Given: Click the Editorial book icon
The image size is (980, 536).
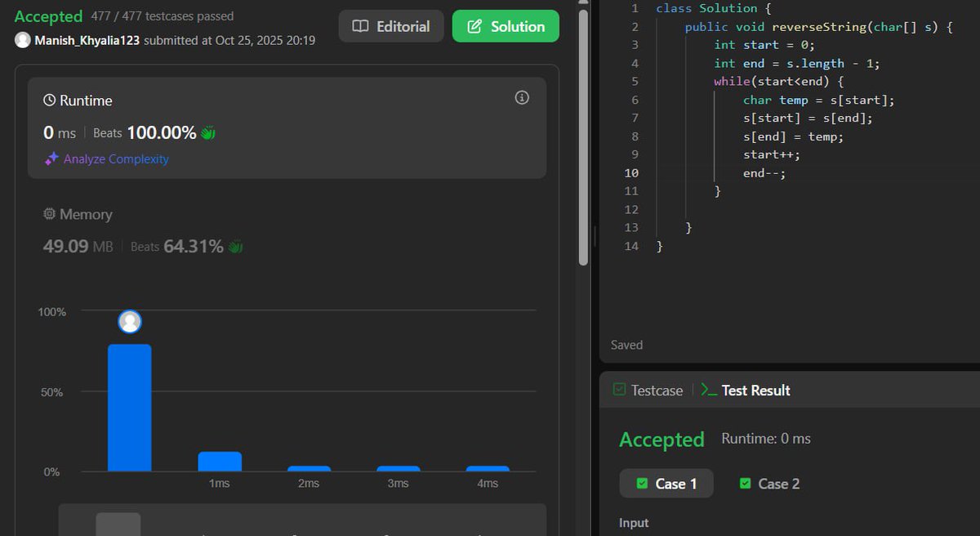Looking at the screenshot, I should pos(360,26).
